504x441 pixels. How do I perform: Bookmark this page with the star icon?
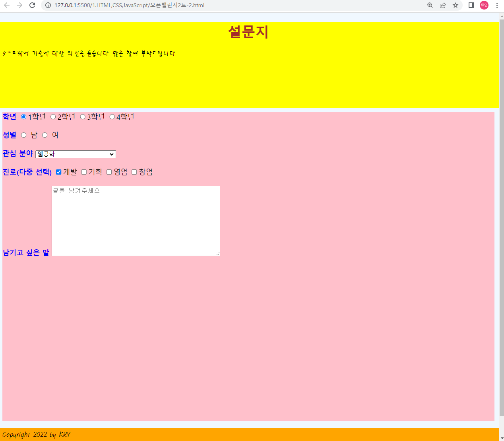coord(456,5)
